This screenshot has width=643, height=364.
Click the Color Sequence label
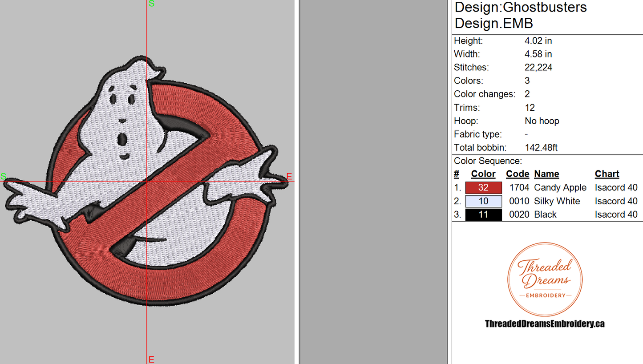pyautogui.click(x=488, y=161)
